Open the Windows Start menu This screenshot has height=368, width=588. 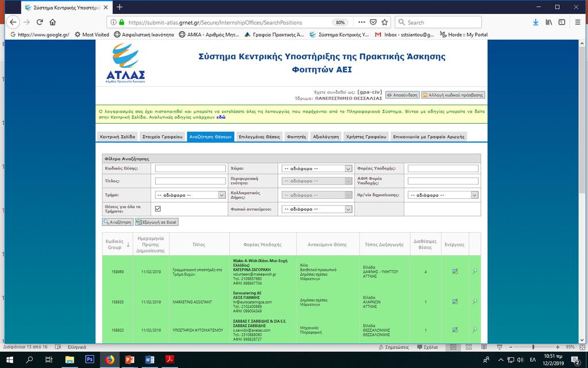click(10, 360)
